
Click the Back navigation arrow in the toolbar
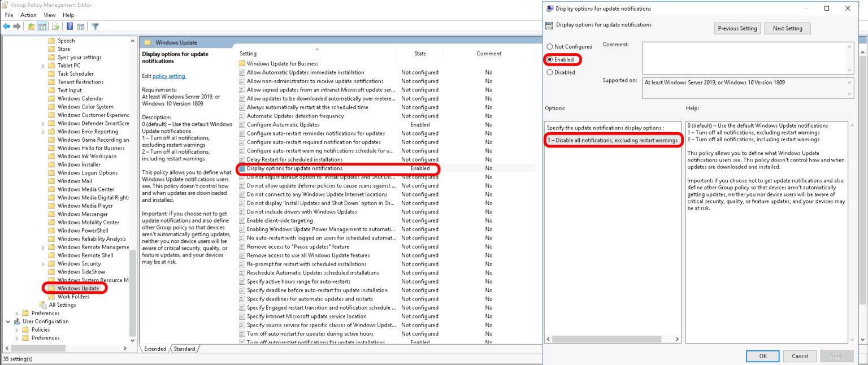click(6, 26)
